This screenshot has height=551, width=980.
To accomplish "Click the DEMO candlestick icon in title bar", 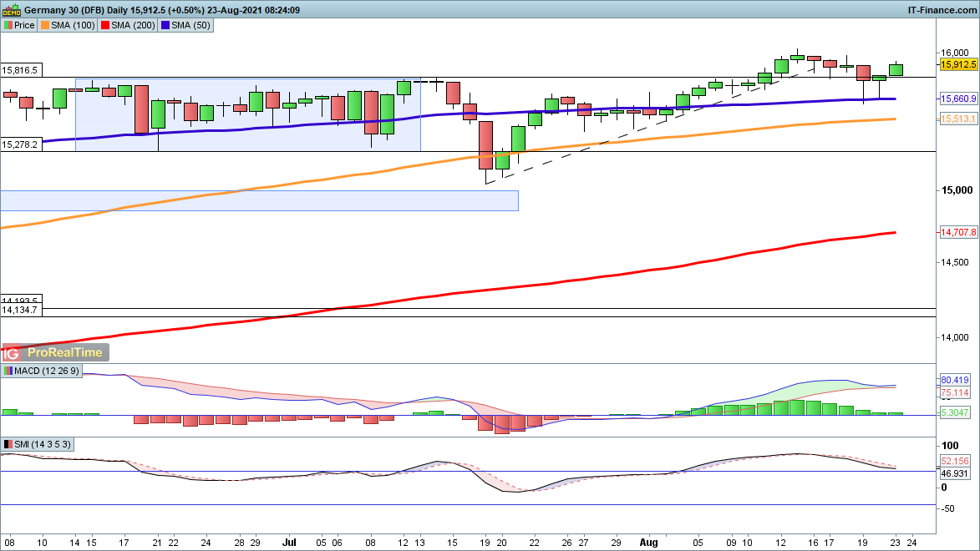I will coord(11,10).
